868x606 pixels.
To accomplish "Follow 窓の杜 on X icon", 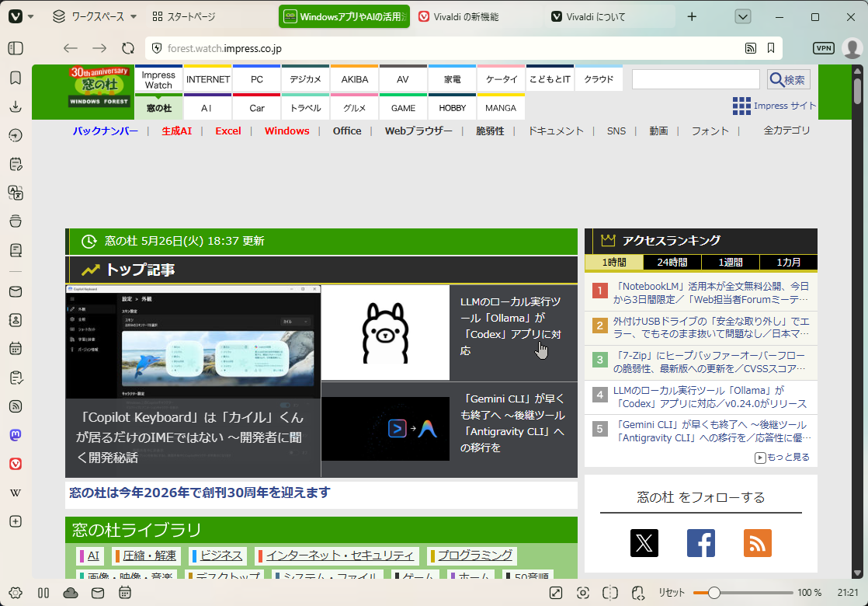I will pos(644,543).
